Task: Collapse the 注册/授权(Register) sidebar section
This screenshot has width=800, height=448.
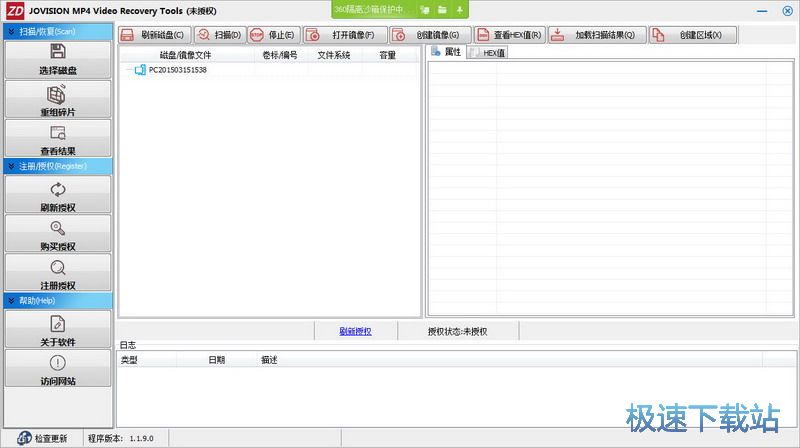Action: click(x=11, y=165)
